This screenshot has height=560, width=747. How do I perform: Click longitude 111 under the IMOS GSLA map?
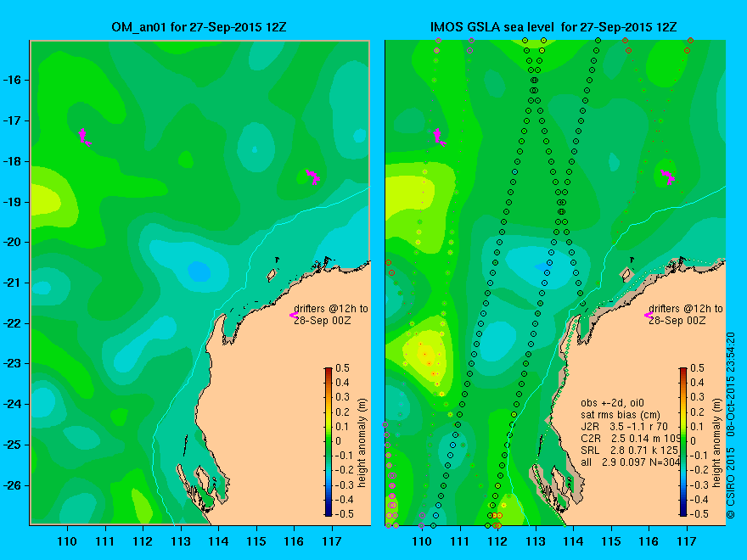click(x=460, y=541)
